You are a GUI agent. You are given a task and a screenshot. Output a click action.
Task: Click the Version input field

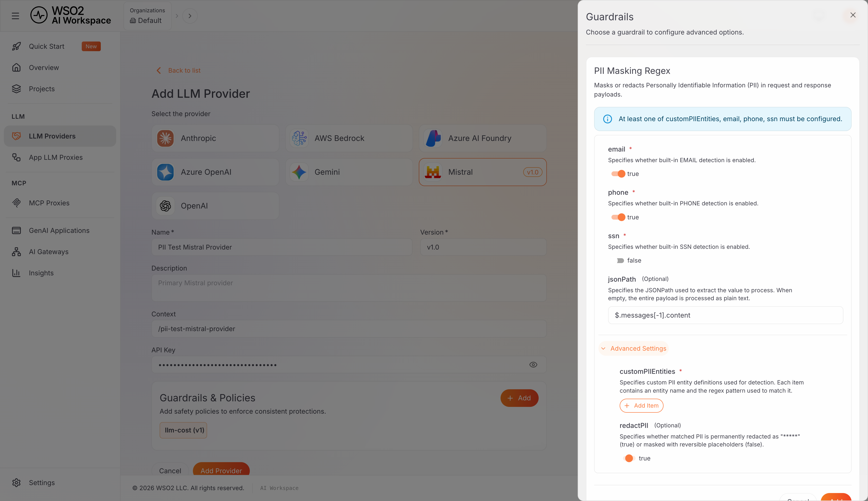(483, 247)
